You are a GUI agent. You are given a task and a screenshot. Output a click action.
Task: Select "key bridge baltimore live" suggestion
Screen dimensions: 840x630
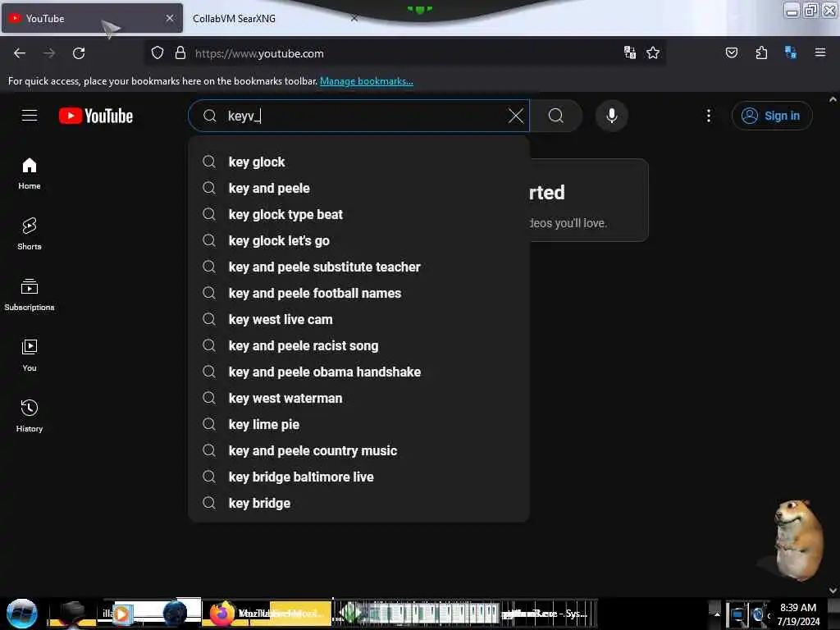(358, 477)
